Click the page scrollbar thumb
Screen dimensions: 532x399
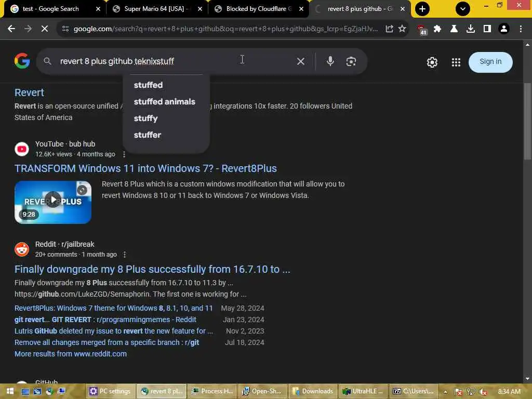[x=527, y=121]
